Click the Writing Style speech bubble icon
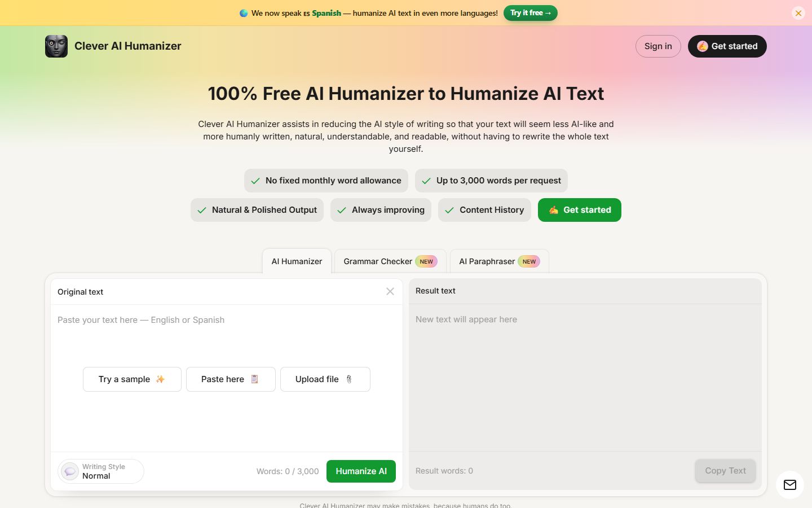The image size is (812, 508). click(70, 471)
